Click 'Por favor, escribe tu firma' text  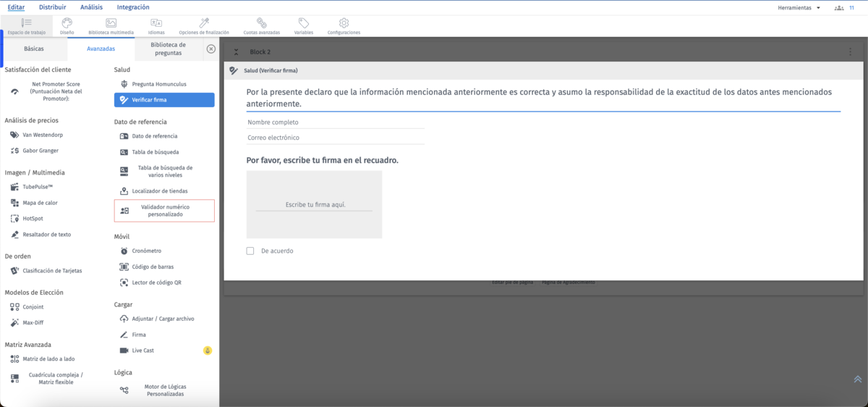pos(322,159)
